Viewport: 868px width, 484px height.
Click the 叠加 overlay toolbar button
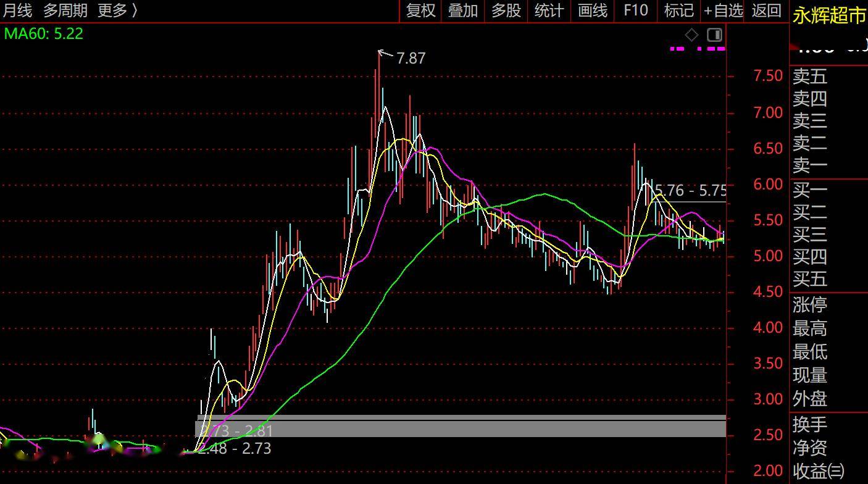[463, 10]
